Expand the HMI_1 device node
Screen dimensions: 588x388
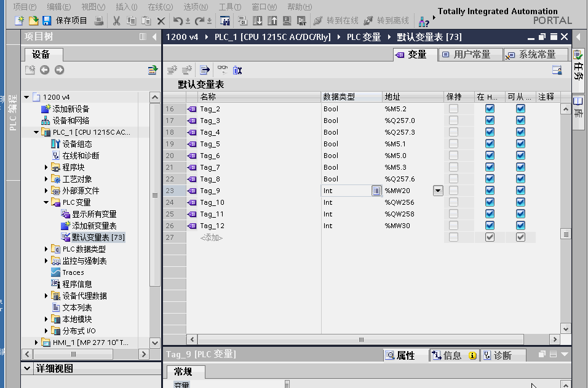[x=36, y=342]
